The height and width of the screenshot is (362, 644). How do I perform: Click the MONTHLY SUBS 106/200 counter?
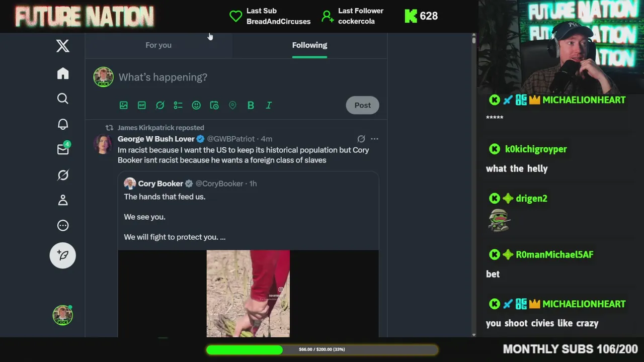pyautogui.click(x=571, y=349)
